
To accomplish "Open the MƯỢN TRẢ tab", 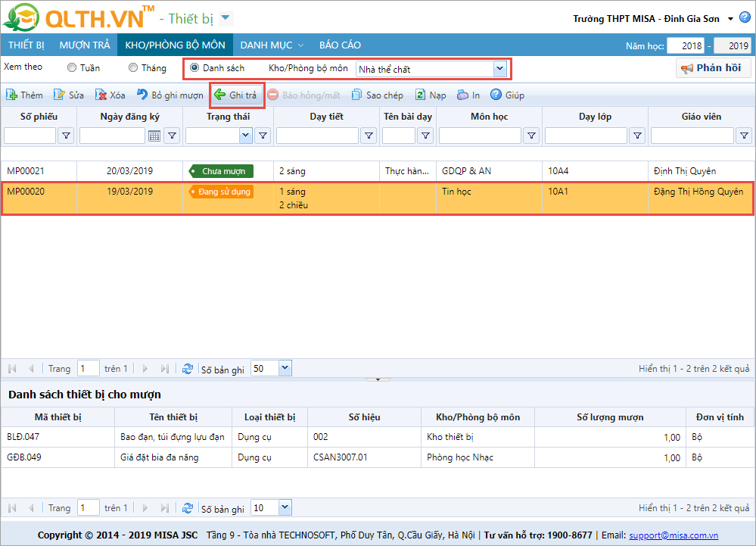I will (84, 45).
